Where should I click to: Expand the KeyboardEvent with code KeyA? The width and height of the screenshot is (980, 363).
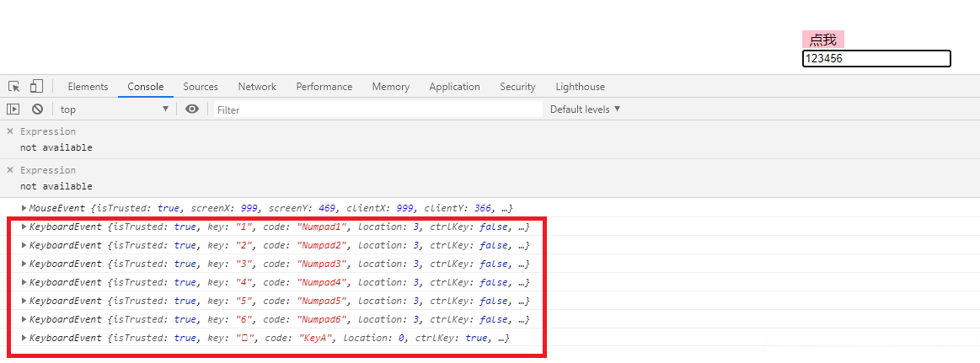pos(24,338)
